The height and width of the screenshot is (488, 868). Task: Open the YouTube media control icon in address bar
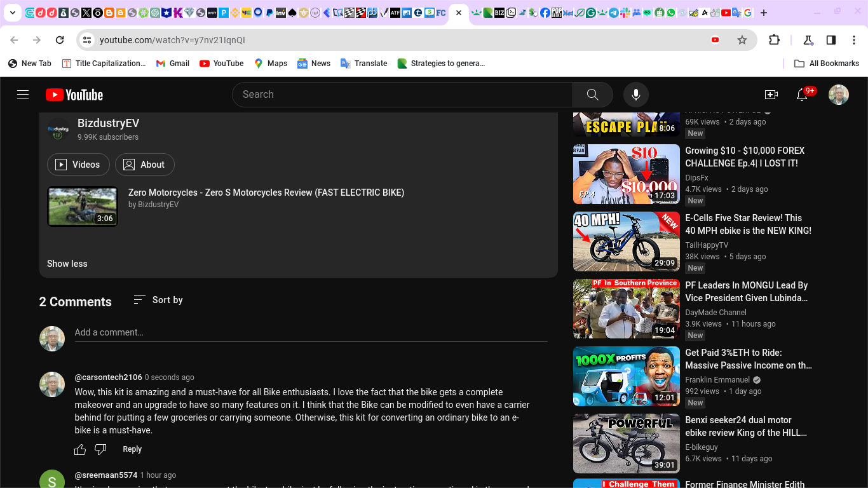(x=715, y=40)
